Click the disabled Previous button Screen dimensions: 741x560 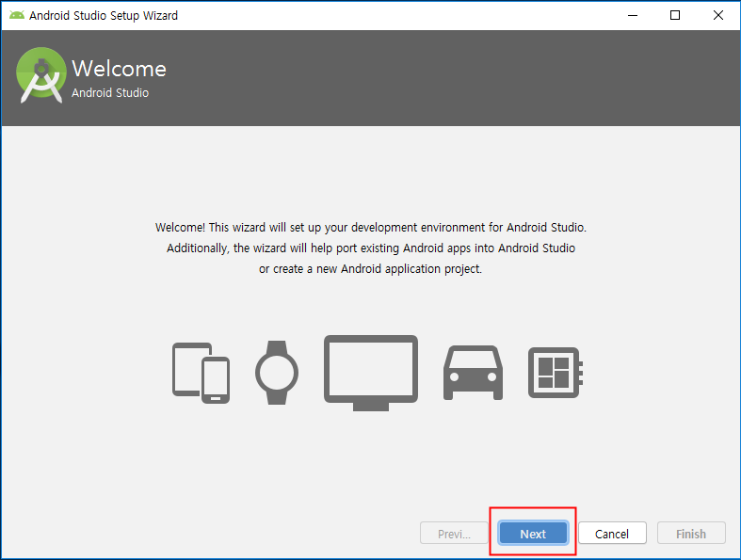(454, 533)
